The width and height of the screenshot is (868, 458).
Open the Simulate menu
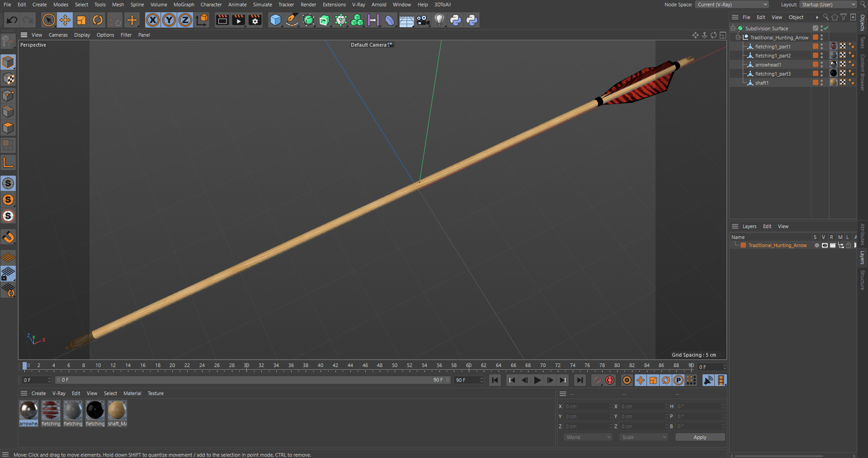point(262,5)
